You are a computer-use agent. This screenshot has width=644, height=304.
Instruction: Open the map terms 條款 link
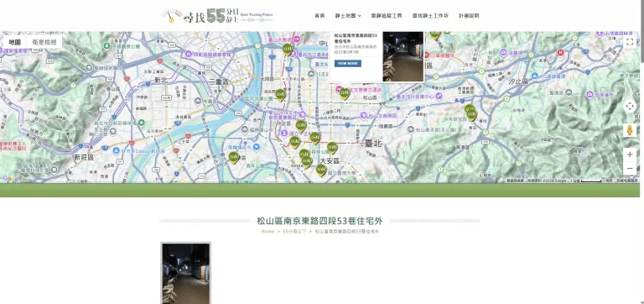click(x=609, y=181)
